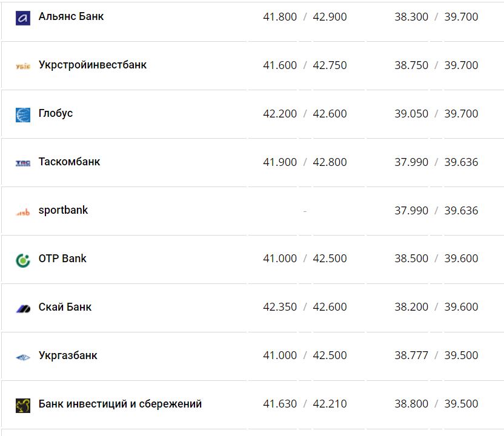Open the Укргазбанк link
This screenshot has height=436, width=504.
68,355
